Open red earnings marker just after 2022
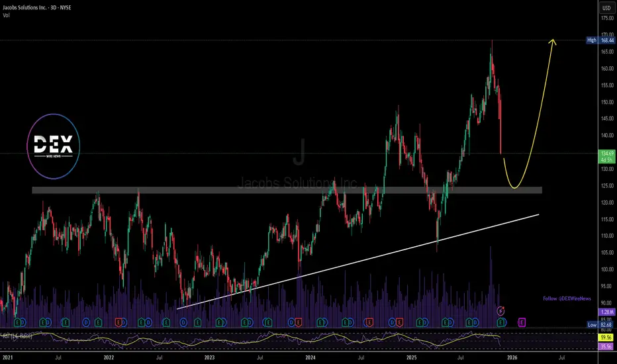This screenshot has height=364, width=617. 118,323
